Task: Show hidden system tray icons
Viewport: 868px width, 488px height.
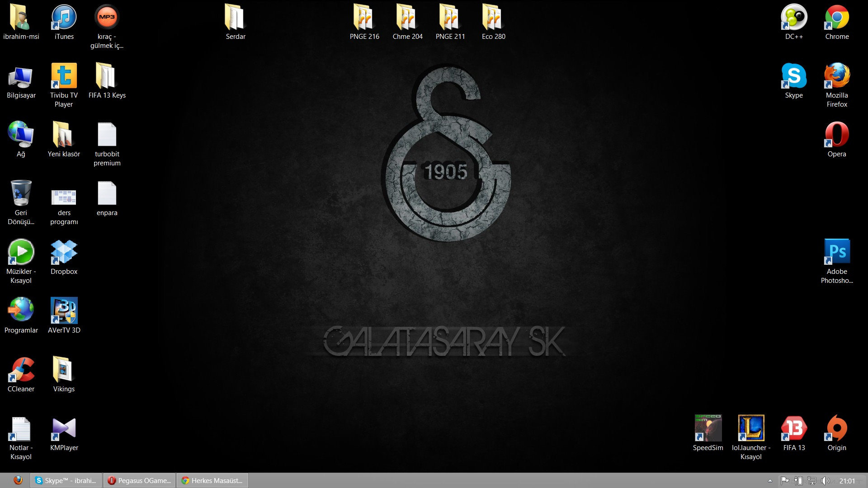Action: point(770,481)
